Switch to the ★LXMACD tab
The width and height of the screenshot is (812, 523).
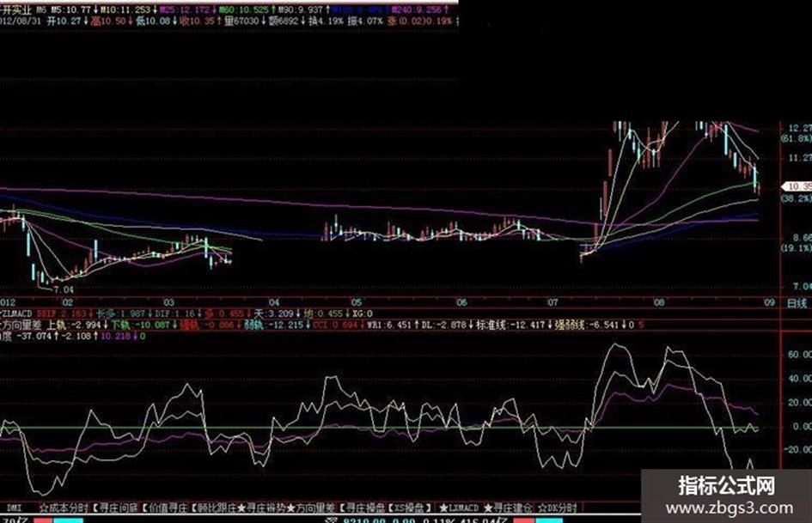point(459,508)
